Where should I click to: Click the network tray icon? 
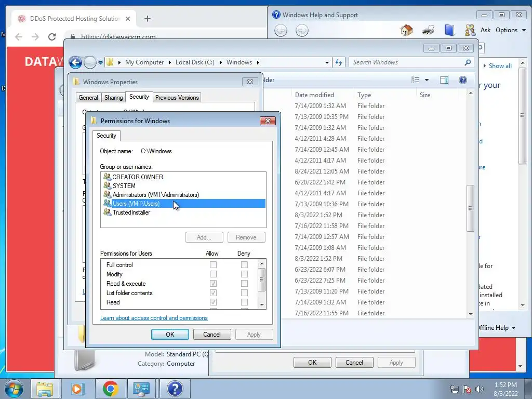tap(454, 389)
